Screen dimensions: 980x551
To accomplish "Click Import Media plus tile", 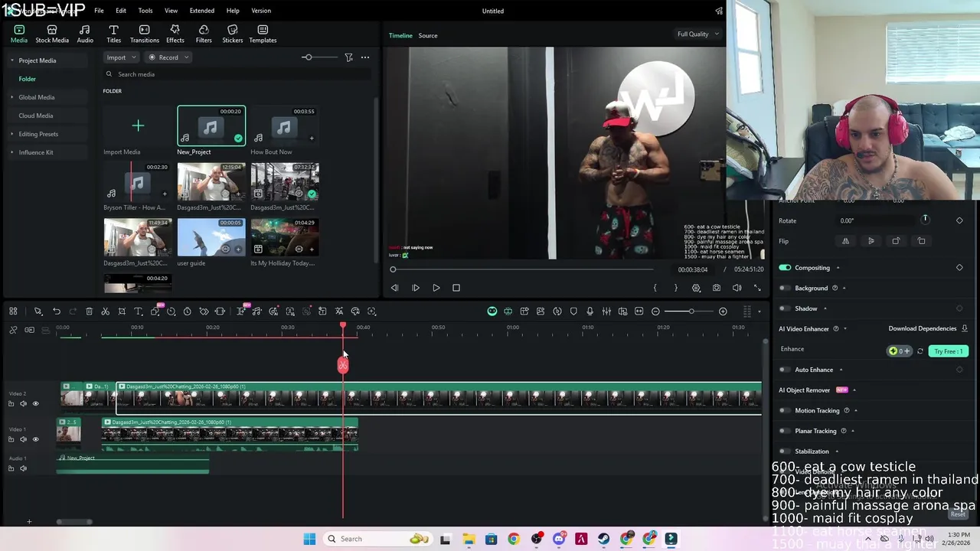I will click(138, 126).
